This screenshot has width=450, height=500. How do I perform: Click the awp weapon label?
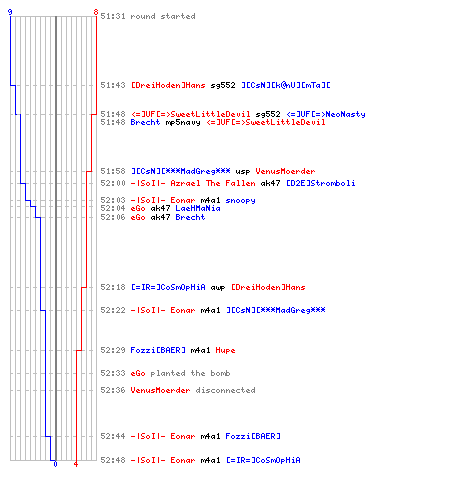pos(218,287)
